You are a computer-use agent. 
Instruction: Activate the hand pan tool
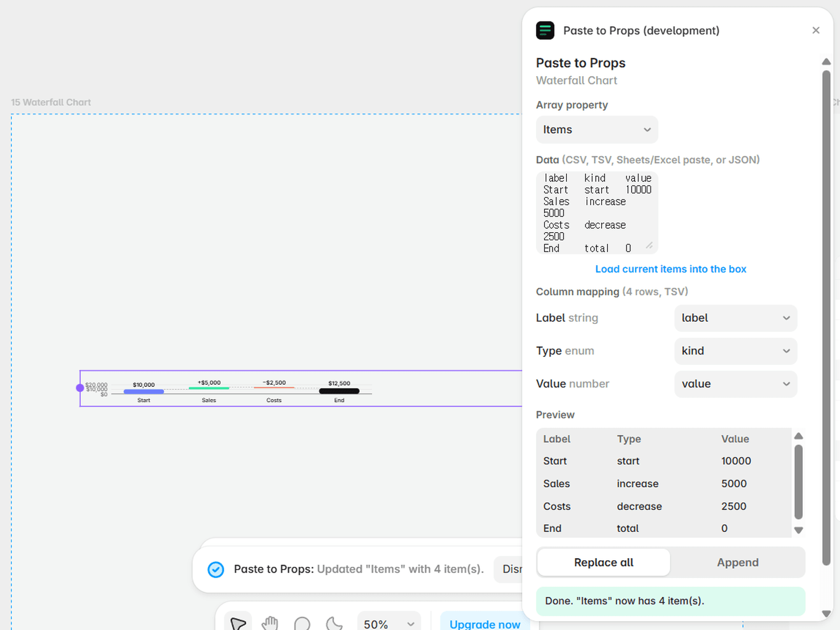(270, 623)
